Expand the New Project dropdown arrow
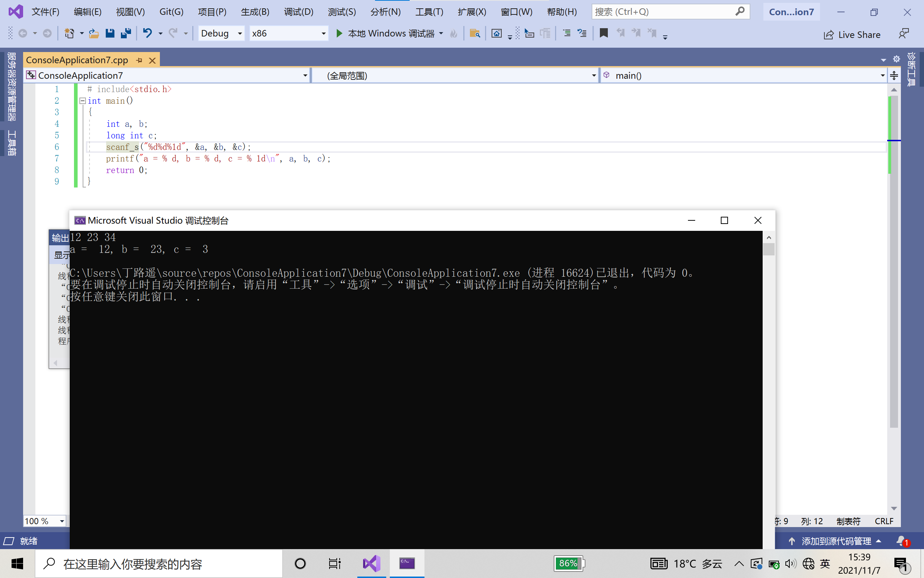This screenshot has height=578, width=924. (82, 34)
